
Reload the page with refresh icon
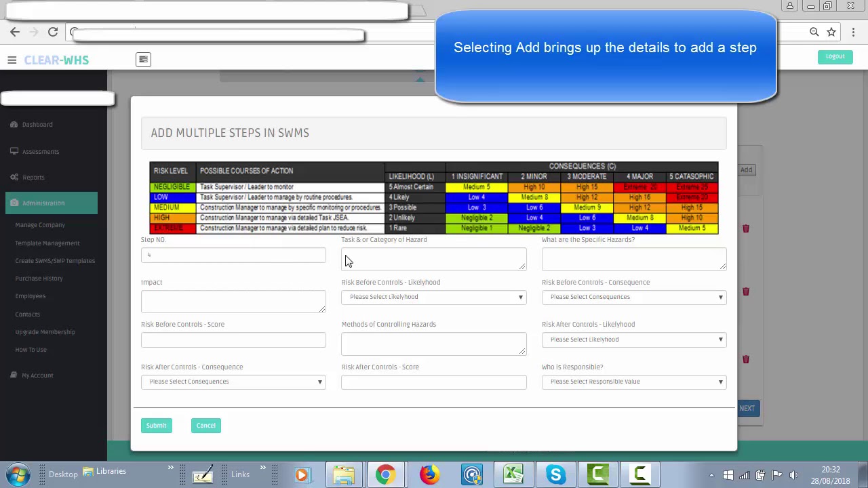(52, 32)
